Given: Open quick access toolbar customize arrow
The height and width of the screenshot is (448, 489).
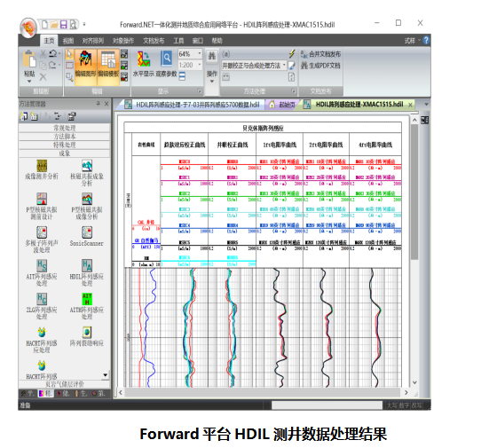Looking at the screenshot, I should click(84, 24).
